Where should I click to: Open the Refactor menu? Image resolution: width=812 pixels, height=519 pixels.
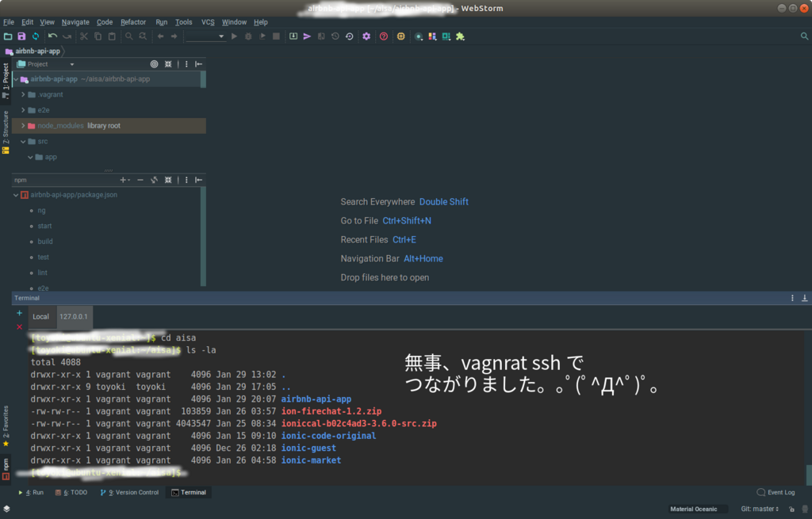coord(133,22)
